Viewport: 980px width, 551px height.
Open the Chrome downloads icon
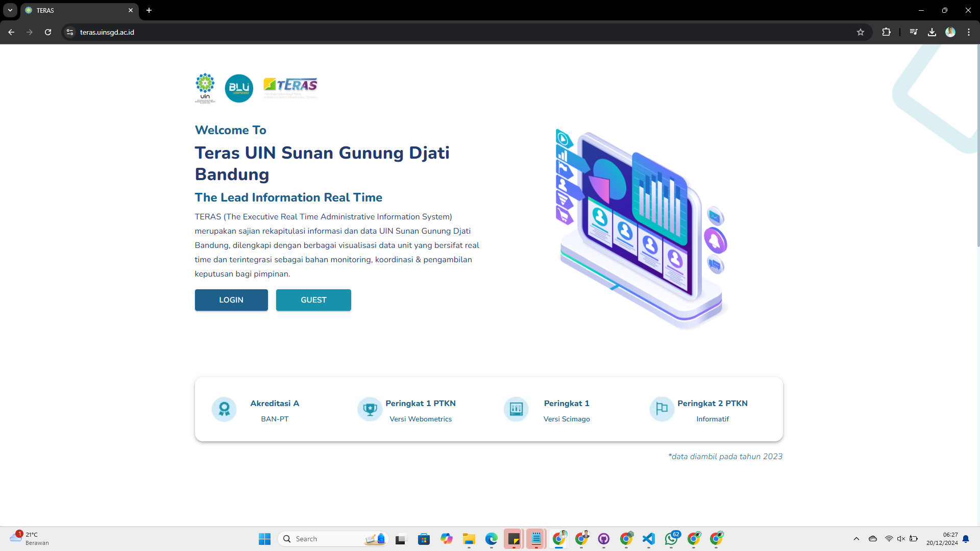(932, 32)
